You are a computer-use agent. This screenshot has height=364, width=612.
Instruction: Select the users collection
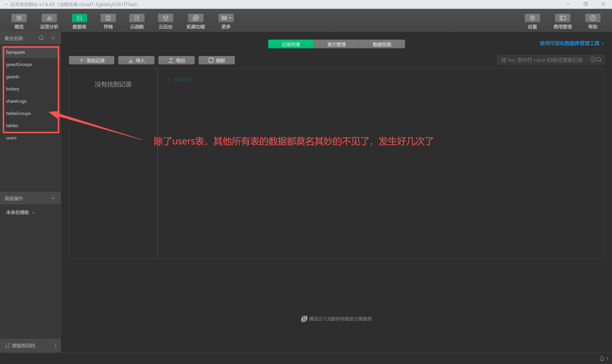point(11,138)
